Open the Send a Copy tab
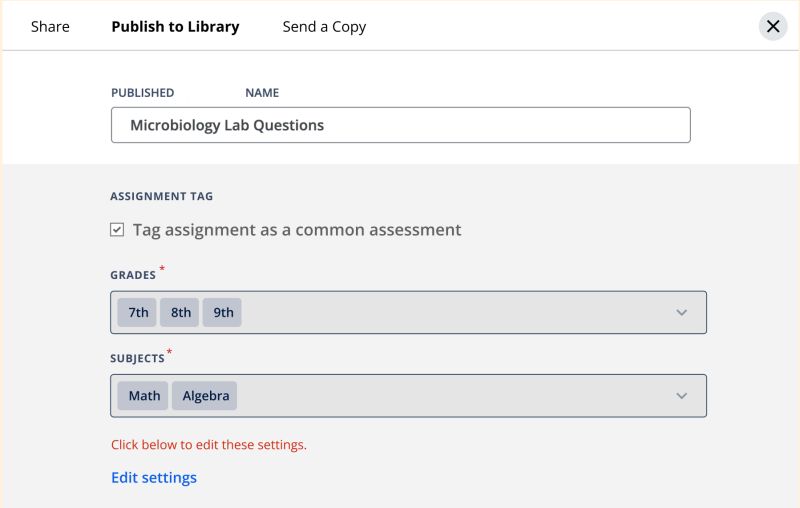The width and height of the screenshot is (800, 508). (x=324, y=27)
